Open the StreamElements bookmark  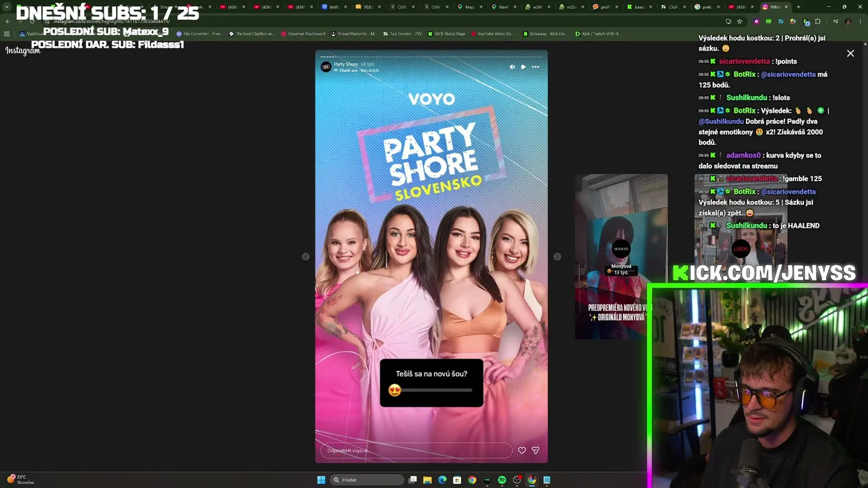[x=353, y=34]
